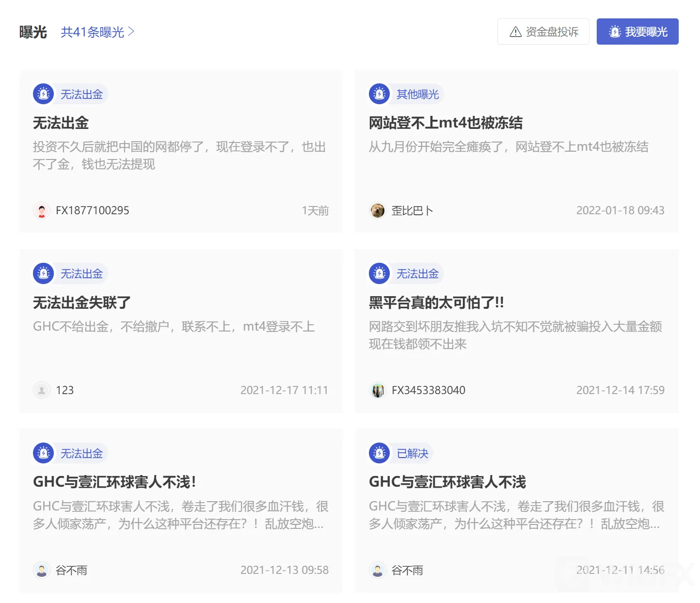
Task: Click the warning triangle icon in 资金盘投诉
Action: [x=516, y=32]
